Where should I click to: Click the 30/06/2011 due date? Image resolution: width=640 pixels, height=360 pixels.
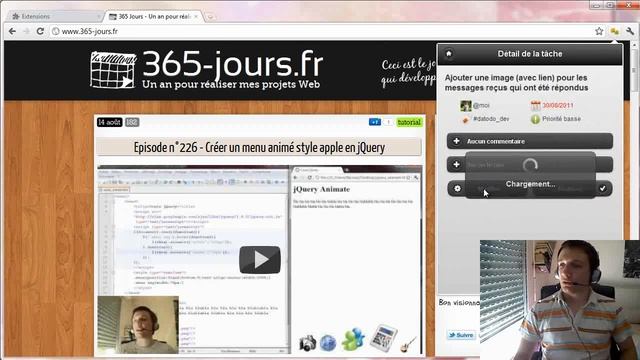click(558, 105)
